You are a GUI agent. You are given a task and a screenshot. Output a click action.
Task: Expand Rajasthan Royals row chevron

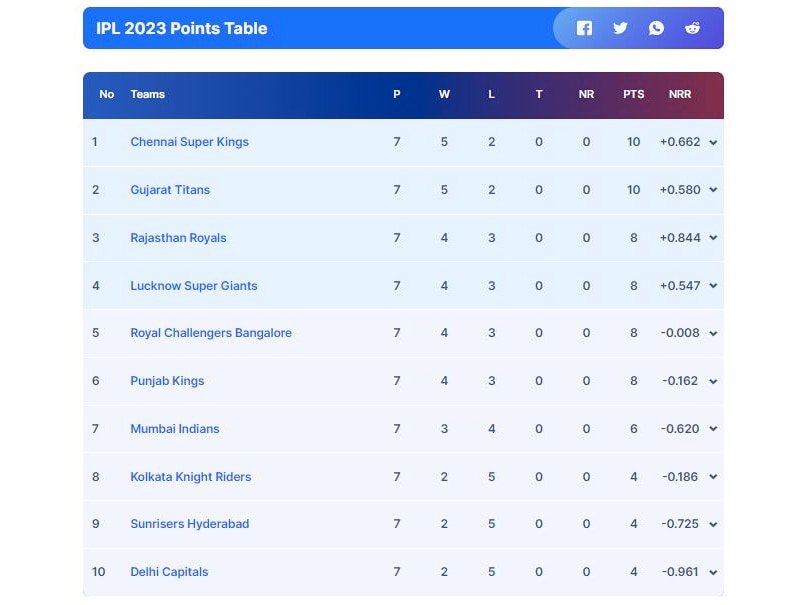pyautogui.click(x=713, y=238)
